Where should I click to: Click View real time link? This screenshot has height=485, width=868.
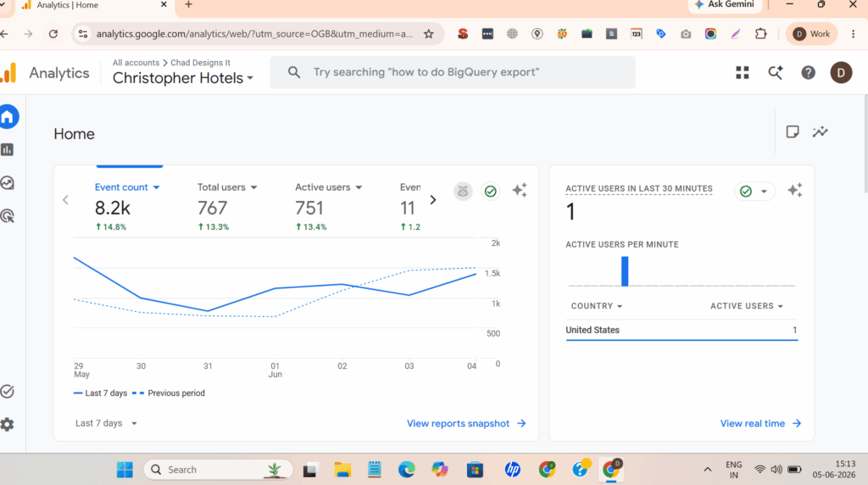[760, 424]
